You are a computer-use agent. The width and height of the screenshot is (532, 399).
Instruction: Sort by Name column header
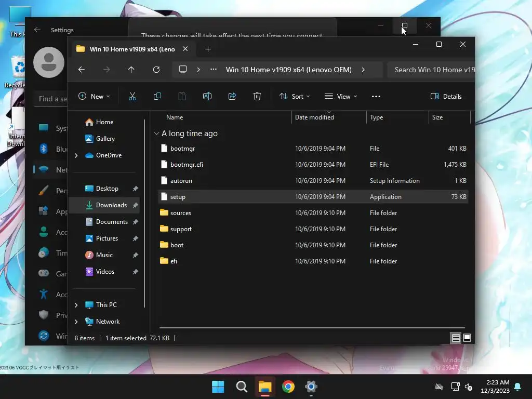175,117
